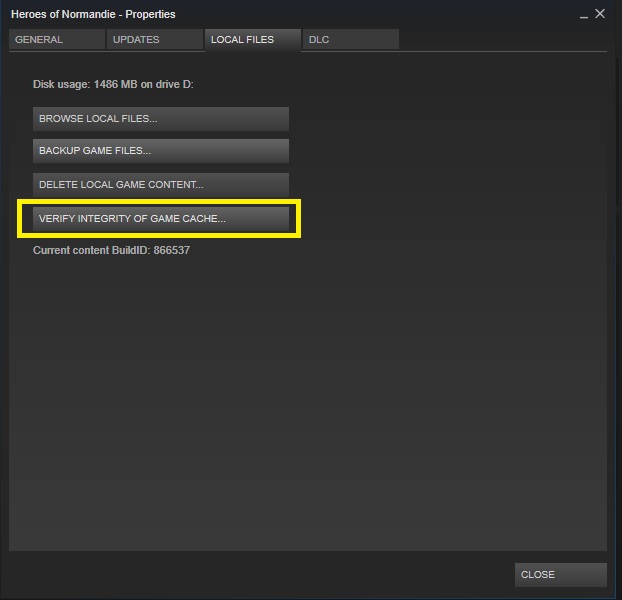Switch to the GENERAL tab
Screen dimensions: 622x600
tap(56, 40)
